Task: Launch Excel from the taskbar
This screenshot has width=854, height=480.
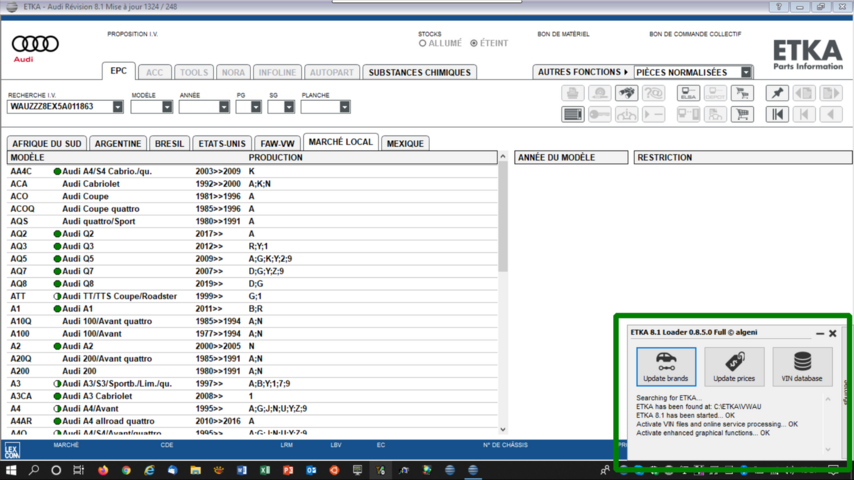Action: (265, 470)
